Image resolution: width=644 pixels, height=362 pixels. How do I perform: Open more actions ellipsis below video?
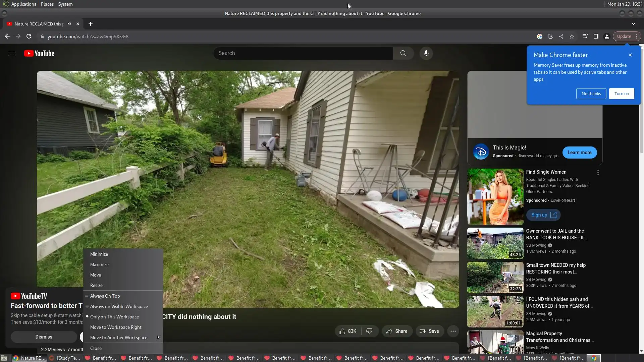click(x=453, y=331)
